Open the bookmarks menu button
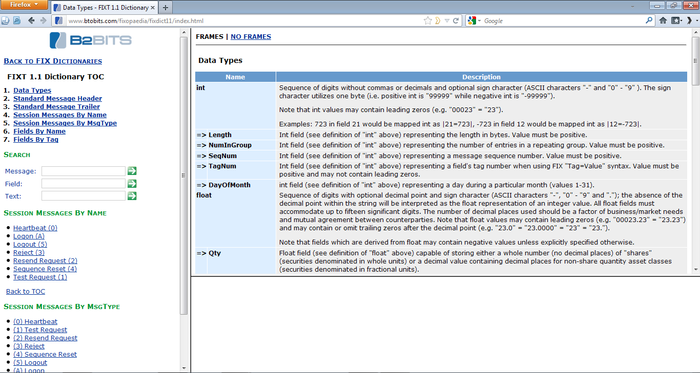 click(x=677, y=21)
